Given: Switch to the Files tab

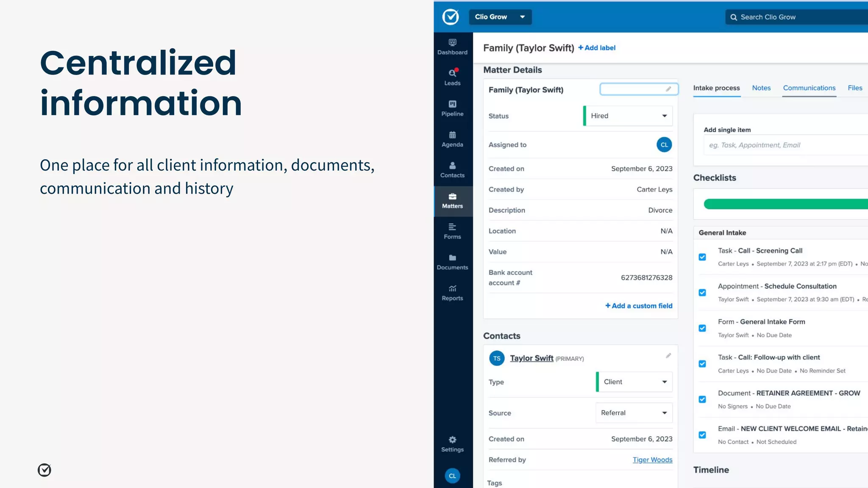Looking at the screenshot, I should (855, 88).
